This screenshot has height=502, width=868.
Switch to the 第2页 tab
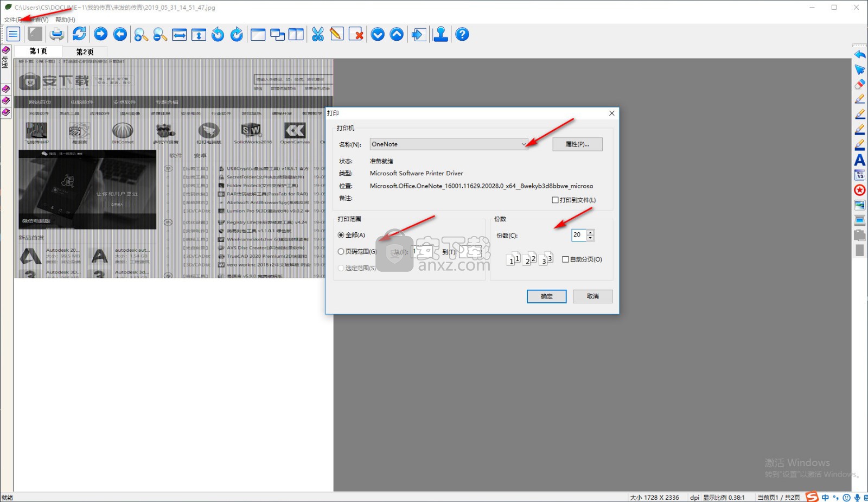(x=85, y=52)
